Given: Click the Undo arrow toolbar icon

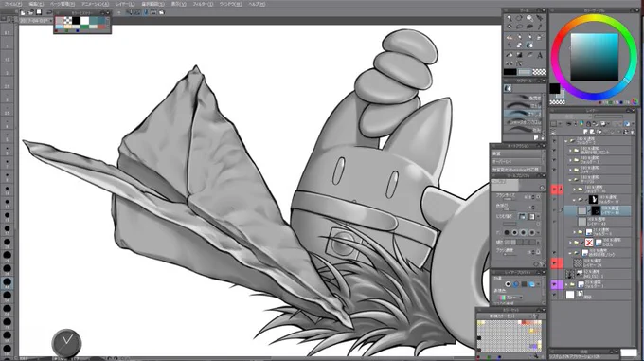Looking at the screenshot, I should pos(49,12).
